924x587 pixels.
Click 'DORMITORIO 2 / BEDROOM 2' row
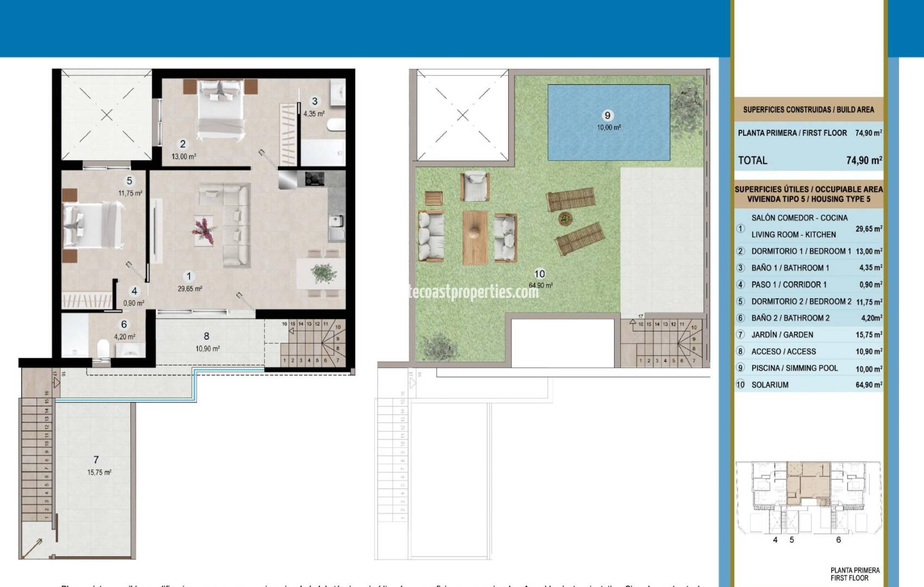tap(809, 302)
